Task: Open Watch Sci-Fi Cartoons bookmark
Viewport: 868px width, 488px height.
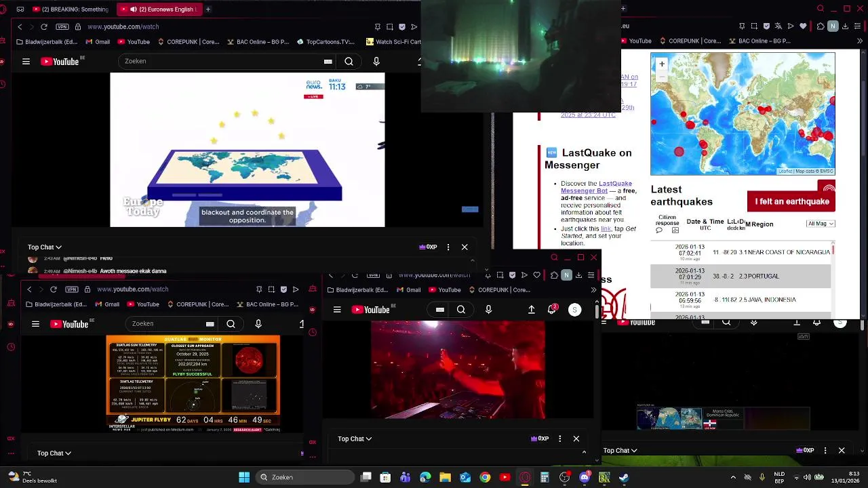Action: pos(393,42)
